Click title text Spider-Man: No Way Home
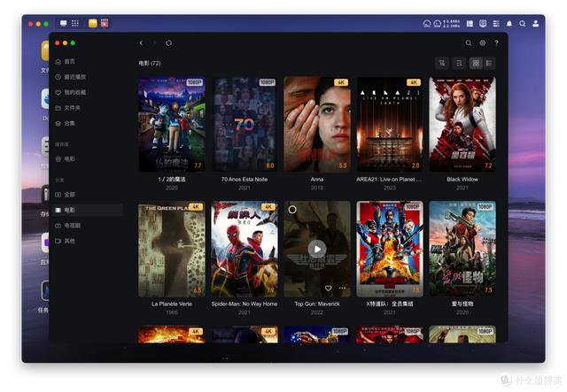The width and height of the screenshot is (567, 392). click(245, 304)
